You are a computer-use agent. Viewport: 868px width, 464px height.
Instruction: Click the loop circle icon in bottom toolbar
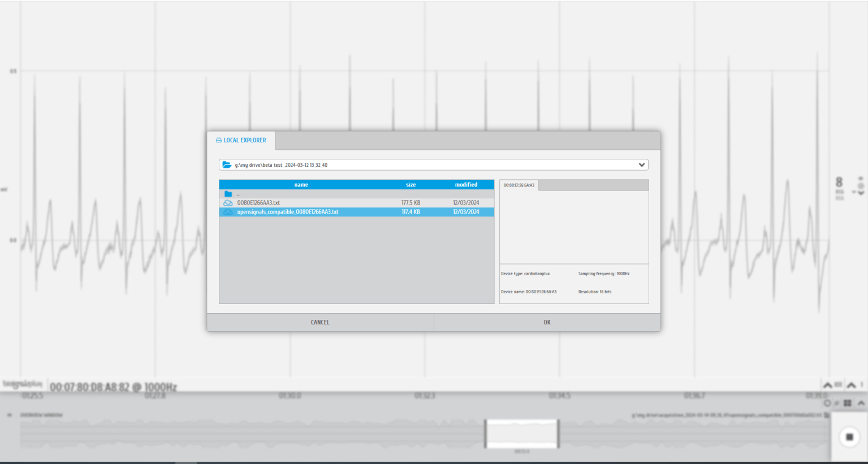pyautogui.click(x=827, y=403)
